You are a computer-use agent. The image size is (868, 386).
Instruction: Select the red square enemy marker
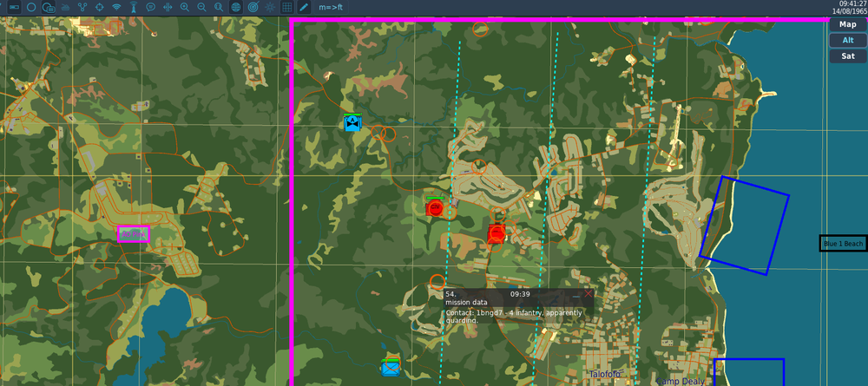[496, 234]
